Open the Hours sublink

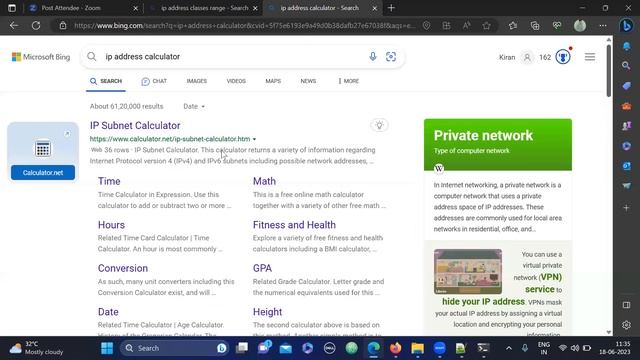pos(111,224)
